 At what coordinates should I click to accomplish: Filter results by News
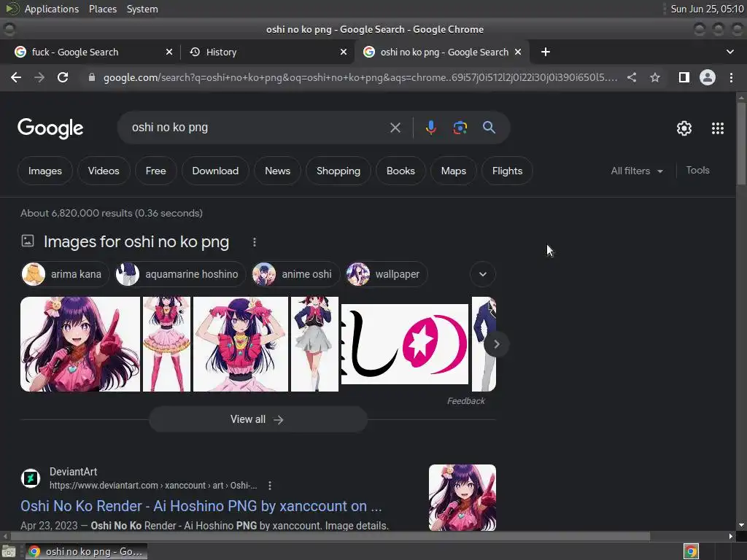277,171
